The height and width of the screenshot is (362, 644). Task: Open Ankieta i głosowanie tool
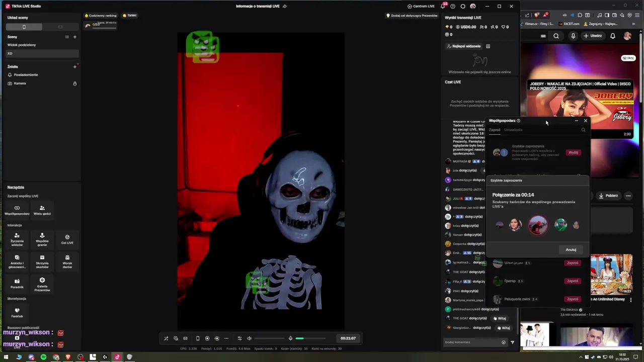tap(17, 261)
